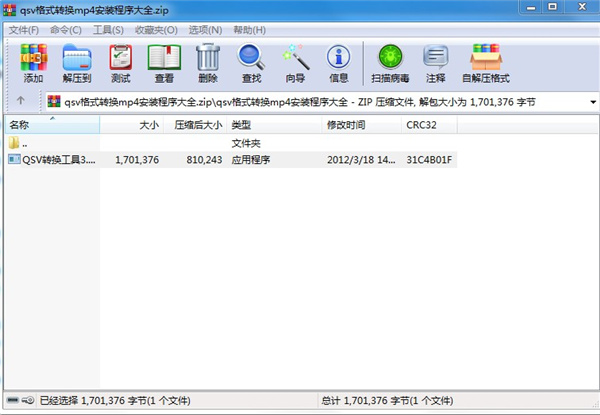Screen dimensions: 600x415
Task: Click the 查找 (Find) magnifier icon
Action: (251, 62)
